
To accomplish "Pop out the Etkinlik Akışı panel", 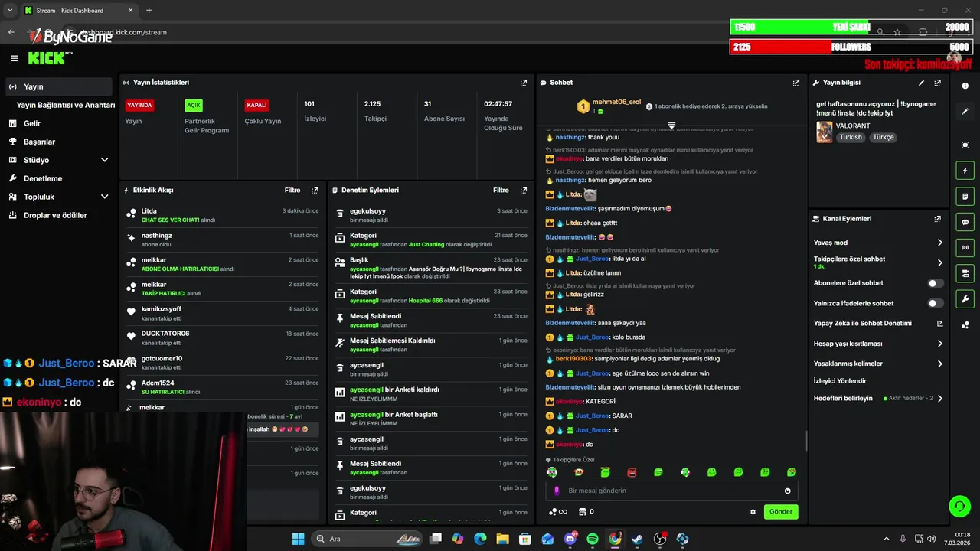I will [x=315, y=190].
